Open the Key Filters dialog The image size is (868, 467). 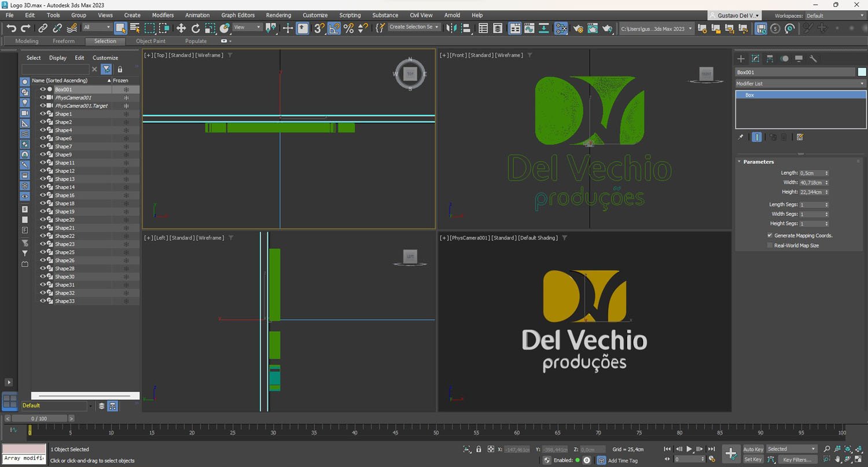coord(797,459)
